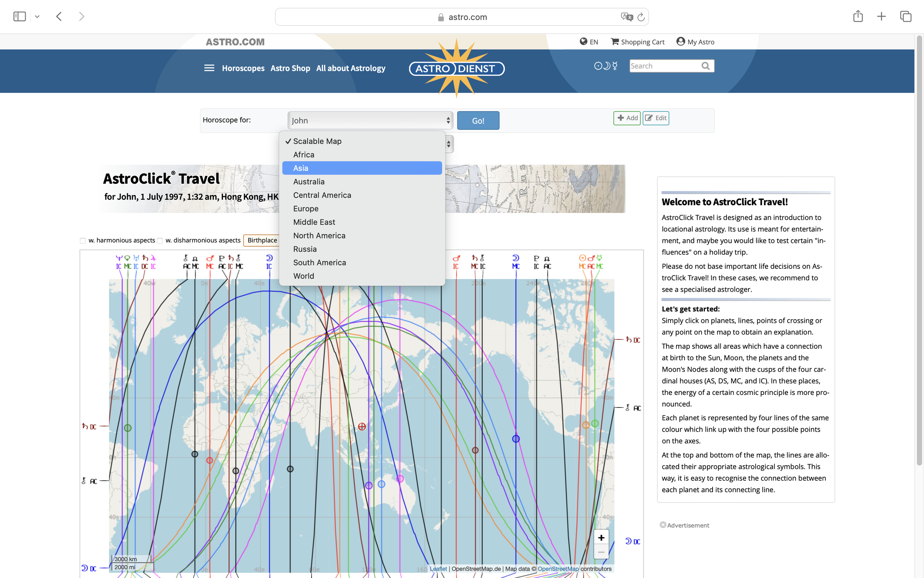
Task: Open the Horoscopes menu
Action: click(x=243, y=68)
